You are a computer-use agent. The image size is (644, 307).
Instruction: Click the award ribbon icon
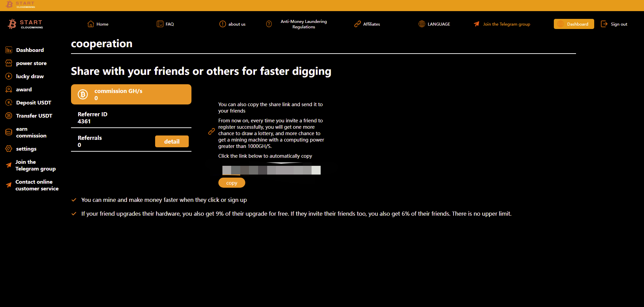pyautogui.click(x=9, y=89)
